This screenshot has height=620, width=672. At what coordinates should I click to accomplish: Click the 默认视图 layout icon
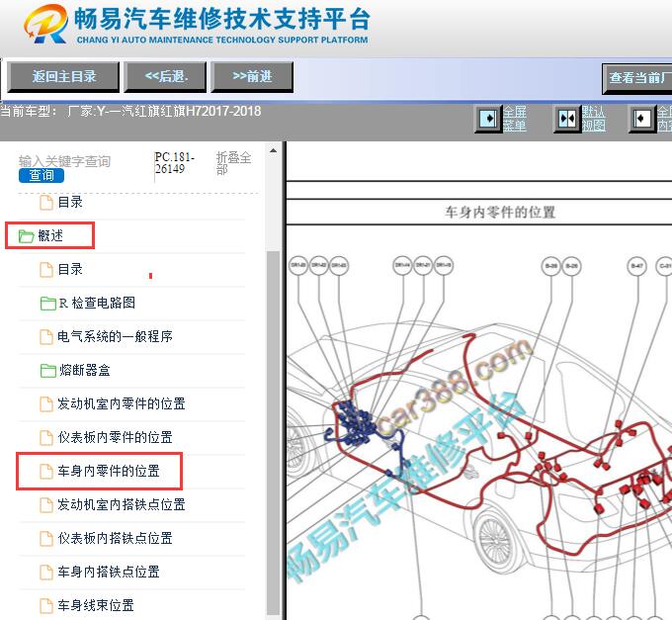pos(567,119)
